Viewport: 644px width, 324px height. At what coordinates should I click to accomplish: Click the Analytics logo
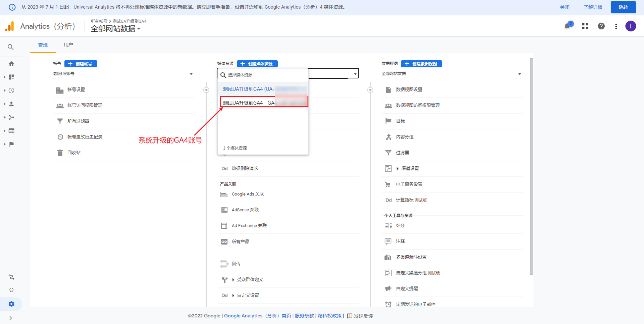click(x=9, y=26)
